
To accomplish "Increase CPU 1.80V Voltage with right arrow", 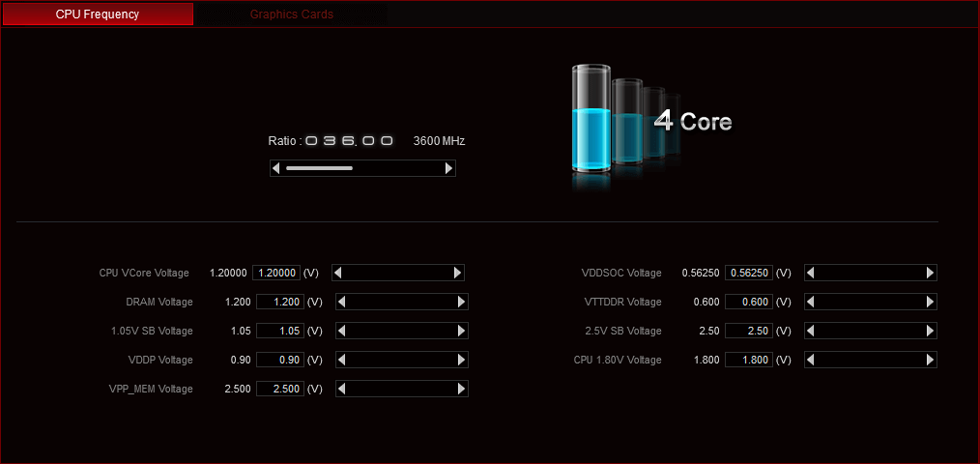I will [930, 360].
